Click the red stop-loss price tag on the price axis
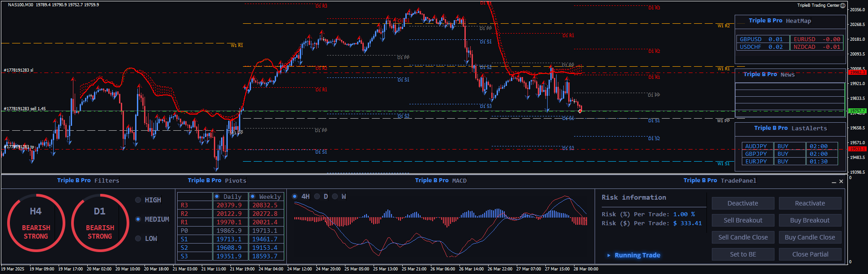The width and height of the screenshot is (868, 274). coord(857,72)
